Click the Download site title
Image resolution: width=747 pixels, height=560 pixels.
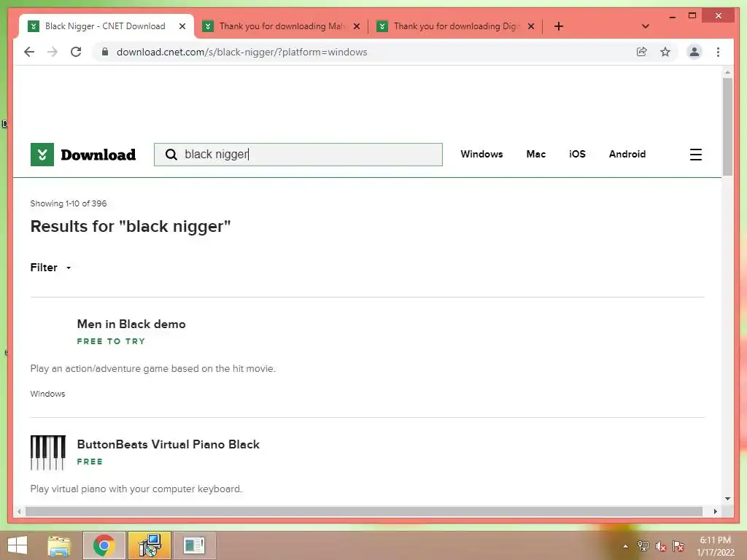pos(98,155)
